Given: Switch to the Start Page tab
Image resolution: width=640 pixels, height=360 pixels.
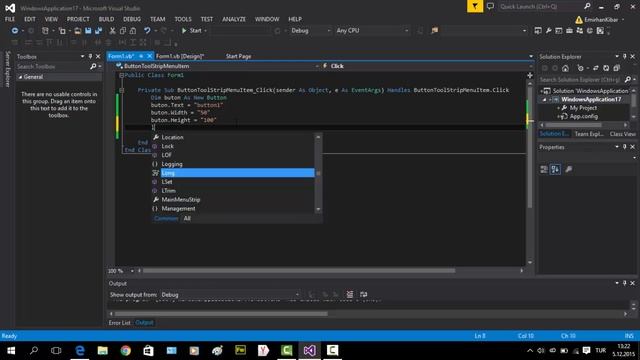Looking at the screenshot, I should pos(238,56).
